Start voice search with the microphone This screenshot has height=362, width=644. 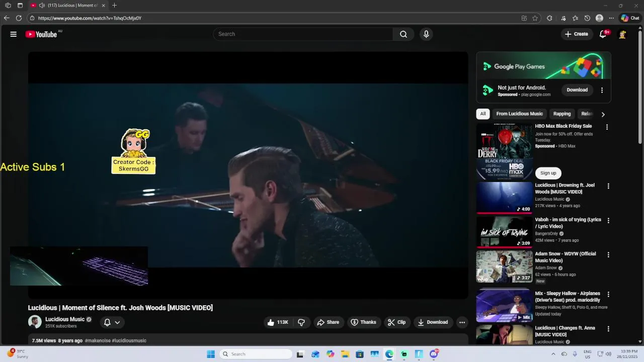pyautogui.click(x=426, y=34)
